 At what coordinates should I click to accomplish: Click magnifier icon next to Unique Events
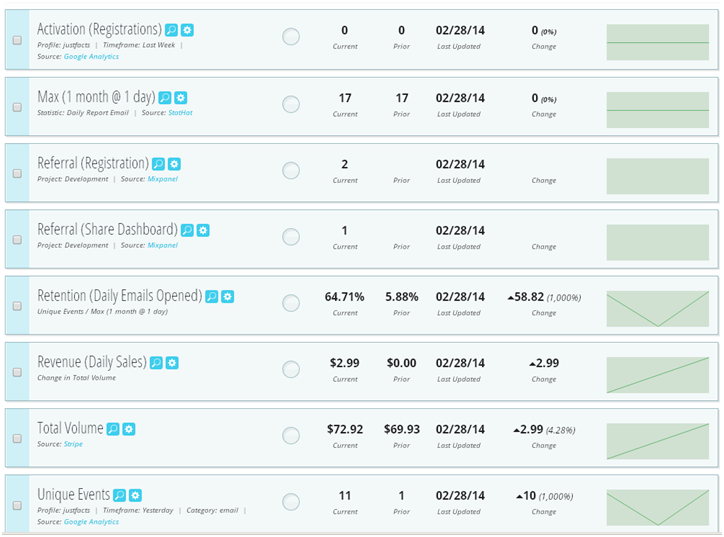120,495
